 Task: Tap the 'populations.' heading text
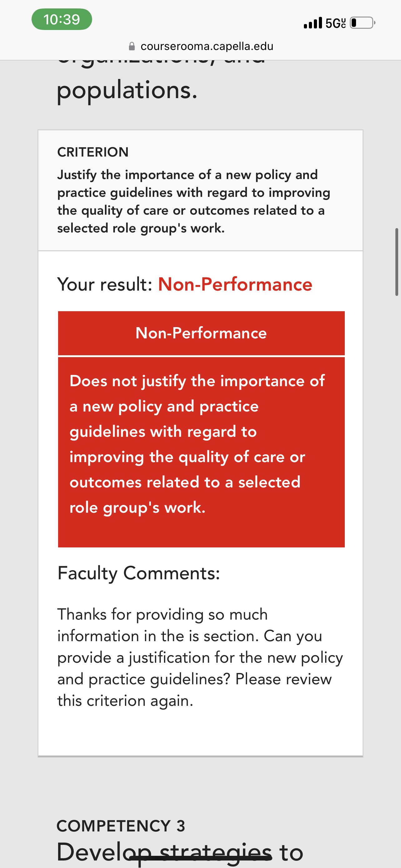tap(127, 90)
